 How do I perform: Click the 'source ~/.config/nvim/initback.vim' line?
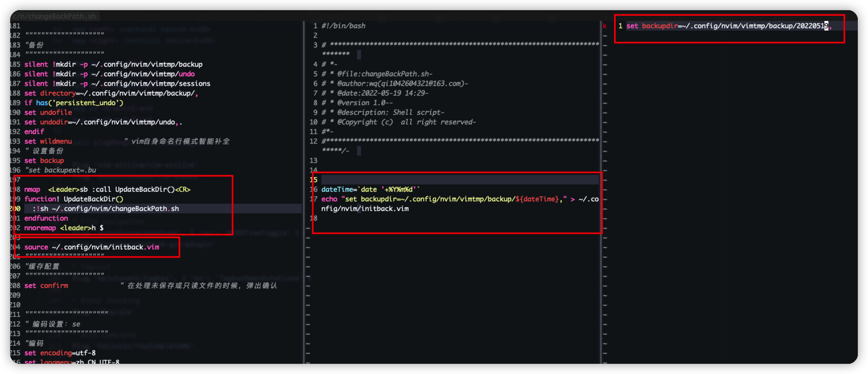[x=91, y=247]
